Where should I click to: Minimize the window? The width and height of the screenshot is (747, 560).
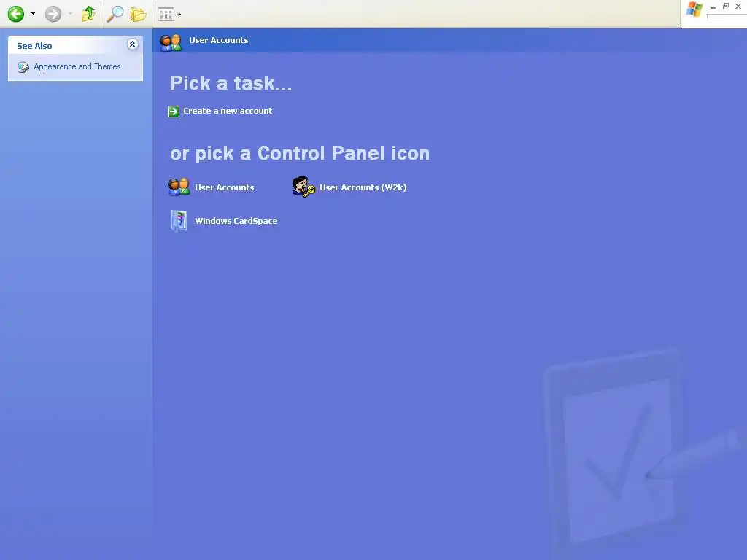(713, 7)
